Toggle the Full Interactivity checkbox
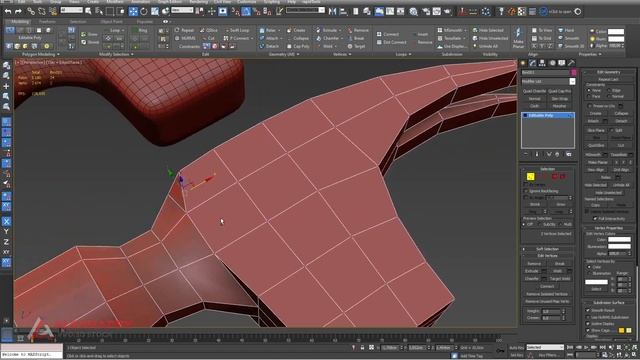This screenshot has height=360, width=640. (x=595, y=219)
